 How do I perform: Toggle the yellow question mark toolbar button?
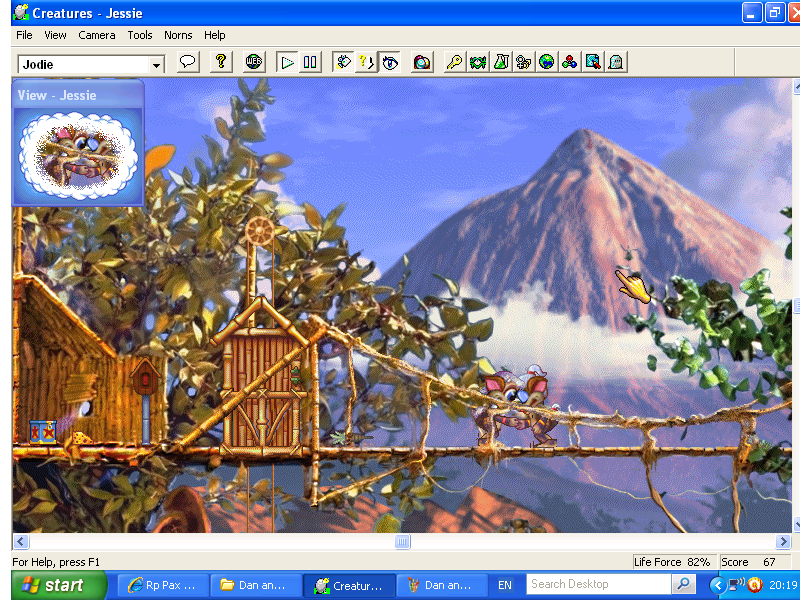366,63
